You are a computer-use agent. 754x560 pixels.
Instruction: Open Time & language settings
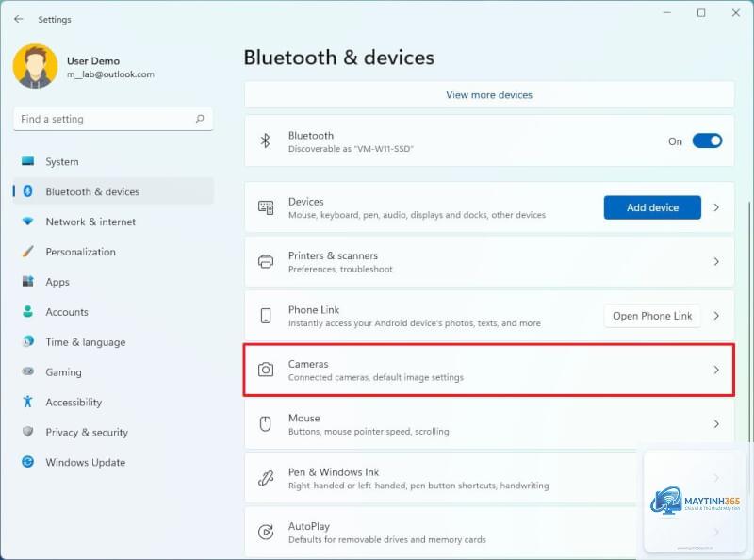pos(113,341)
